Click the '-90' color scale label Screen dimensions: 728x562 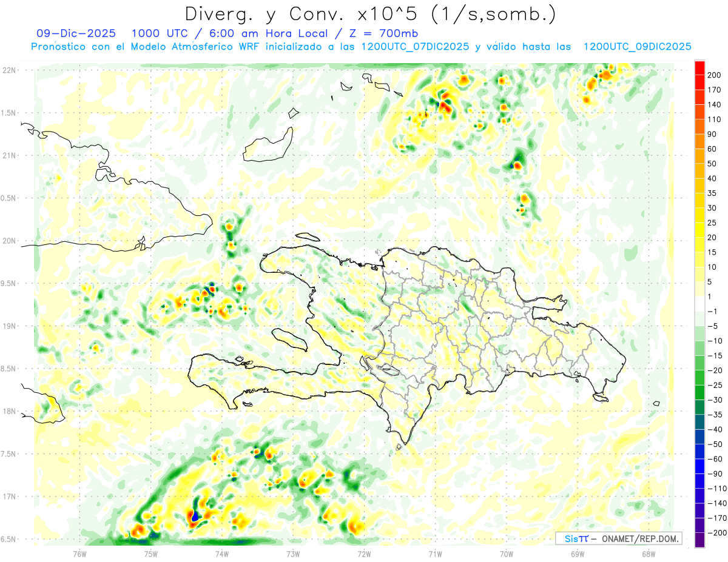pyautogui.click(x=716, y=473)
